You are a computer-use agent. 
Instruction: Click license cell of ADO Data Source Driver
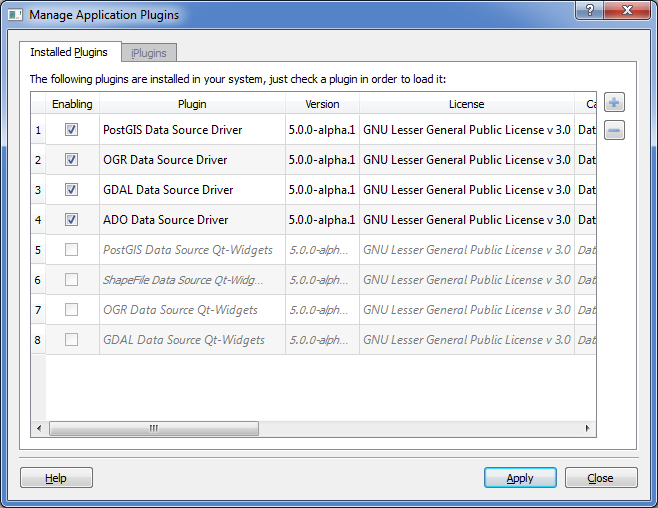tap(467, 219)
